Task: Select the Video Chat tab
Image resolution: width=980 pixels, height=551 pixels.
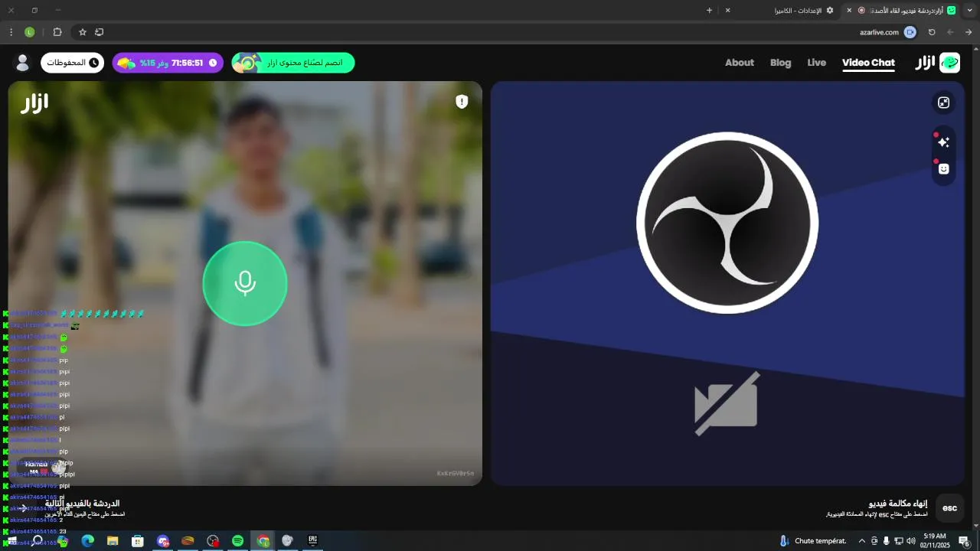Action: pos(868,63)
